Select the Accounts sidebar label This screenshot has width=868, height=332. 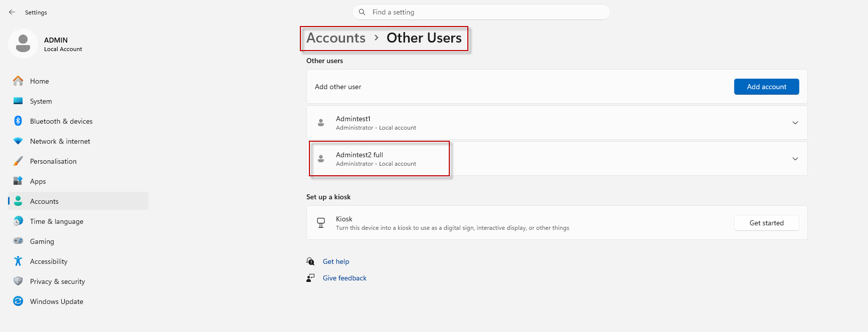click(x=44, y=201)
